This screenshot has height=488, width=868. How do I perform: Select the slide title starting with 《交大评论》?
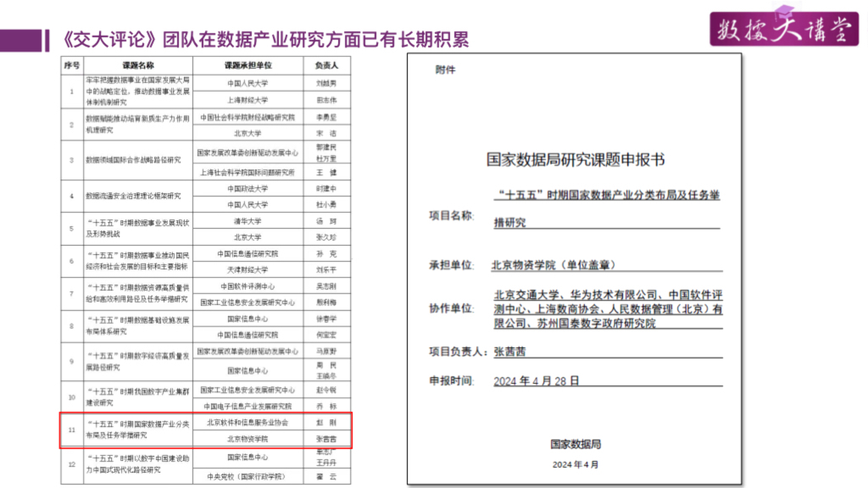pyautogui.click(x=264, y=40)
